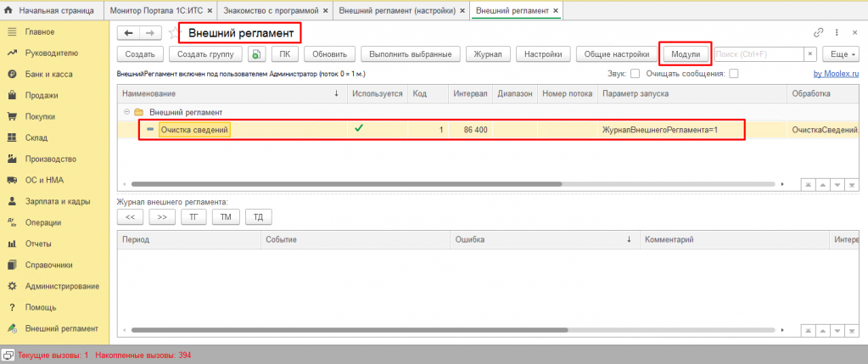The width and height of the screenshot is (868, 364).
Task: Select the Очистка сведений row
Action: tap(489, 130)
